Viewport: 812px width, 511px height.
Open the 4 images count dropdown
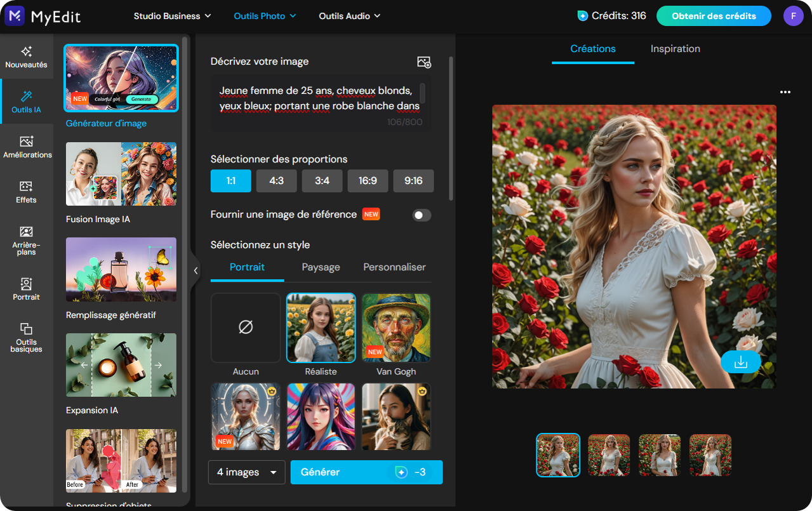(x=247, y=472)
